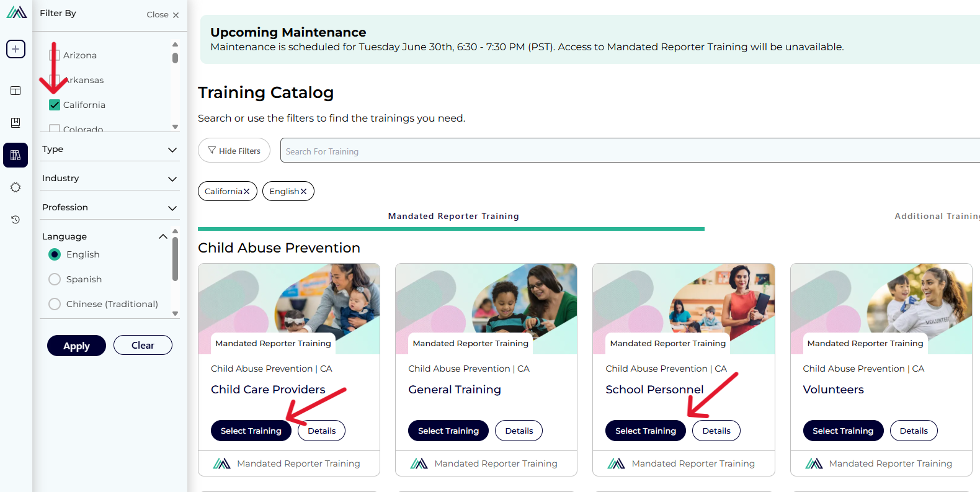Image resolution: width=980 pixels, height=492 pixels.
Task: Check the Colorado state checkbox
Action: 55,128
